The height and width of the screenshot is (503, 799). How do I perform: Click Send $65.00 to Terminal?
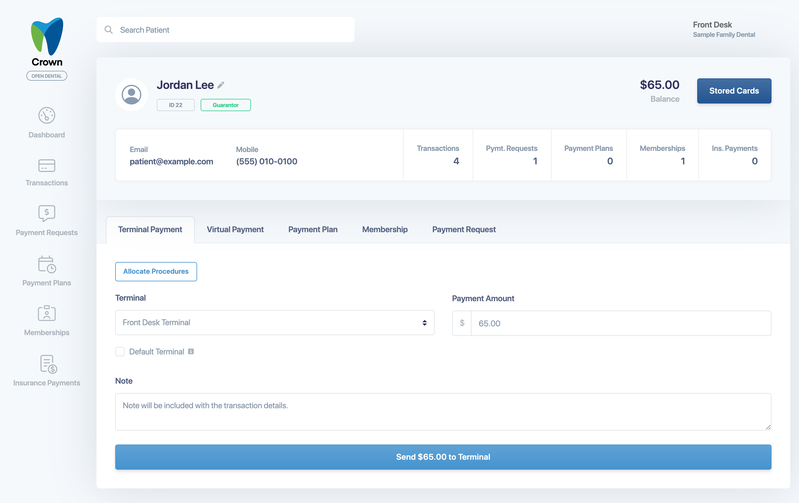[x=443, y=457]
